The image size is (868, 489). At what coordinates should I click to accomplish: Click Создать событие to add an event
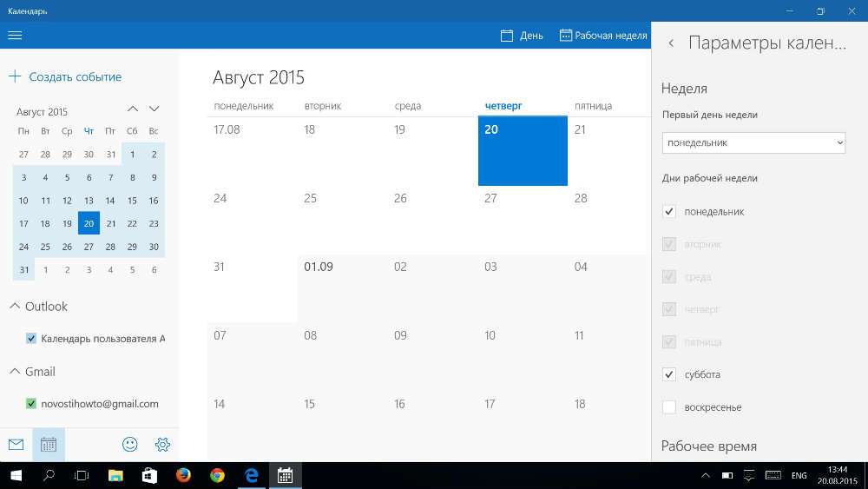coord(66,76)
